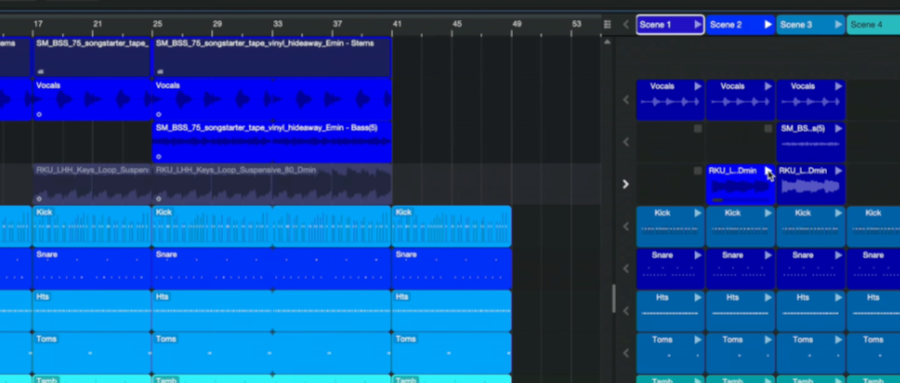Screen dimensions: 900x383
Task: Play the Kick cell in Scene 1 column
Action: click(x=697, y=213)
